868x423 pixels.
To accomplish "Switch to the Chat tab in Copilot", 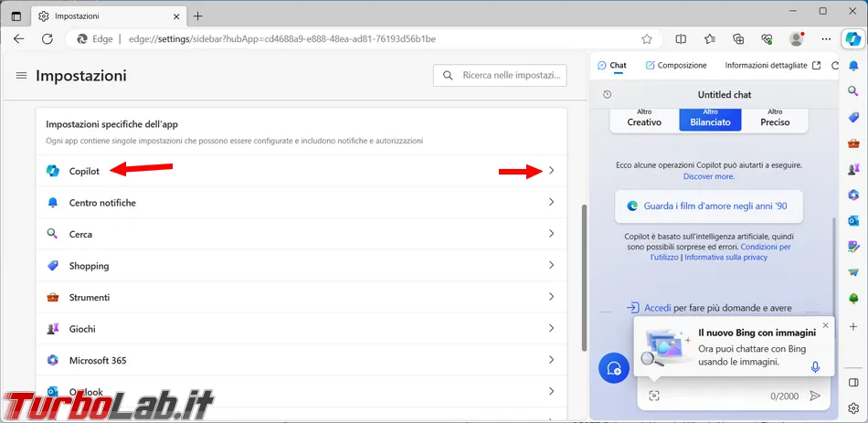I will tap(612, 66).
